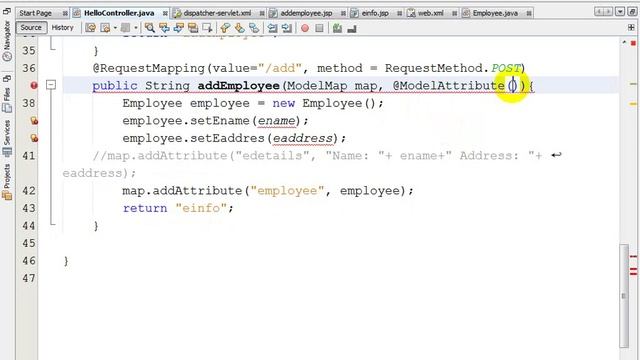The height and width of the screenshot is (360, 640).
Task: Select the HelloController.java tab
Action: [119, 13]
